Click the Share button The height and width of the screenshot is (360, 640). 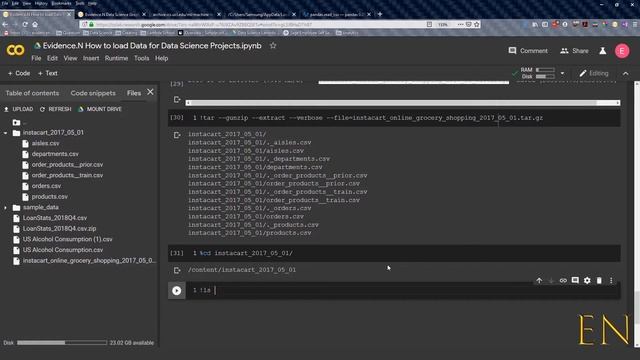click(x=574, y=51)
